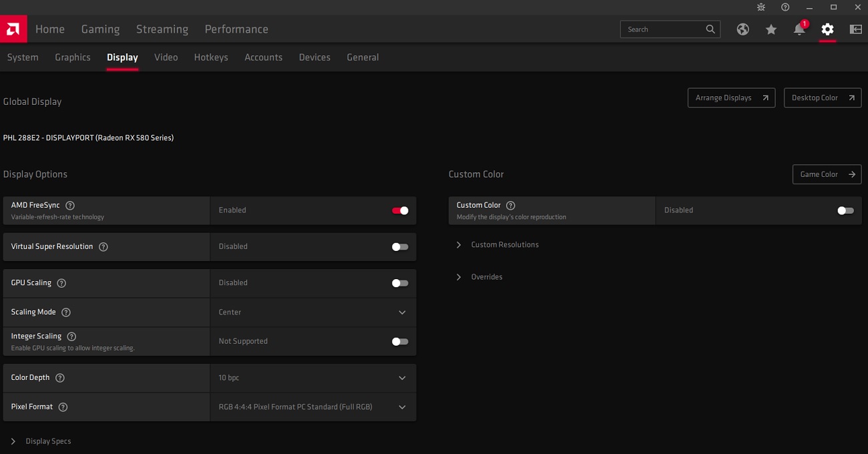Toggle the sidebar panel icon

[x=855, y=29]
